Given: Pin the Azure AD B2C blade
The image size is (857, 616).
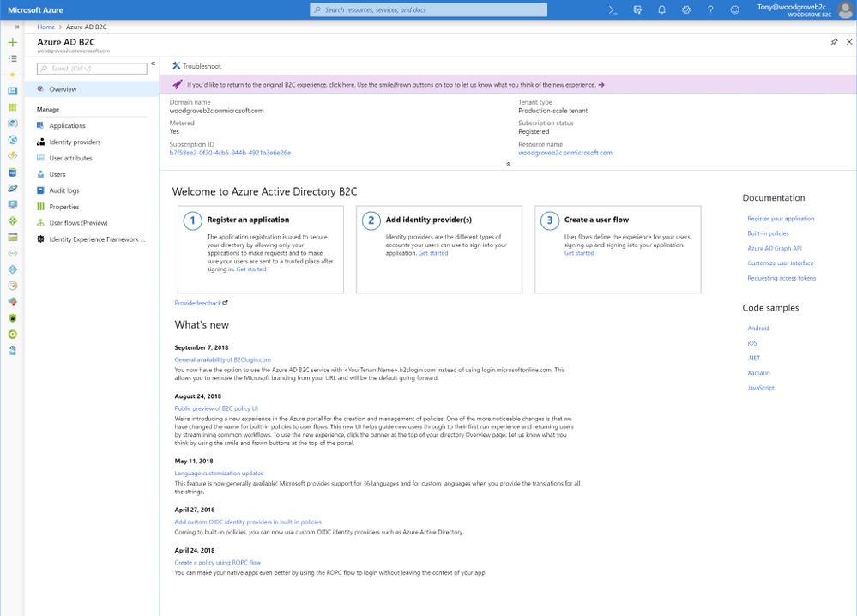Looking at the screenshot, I should [x=834, y=42].
